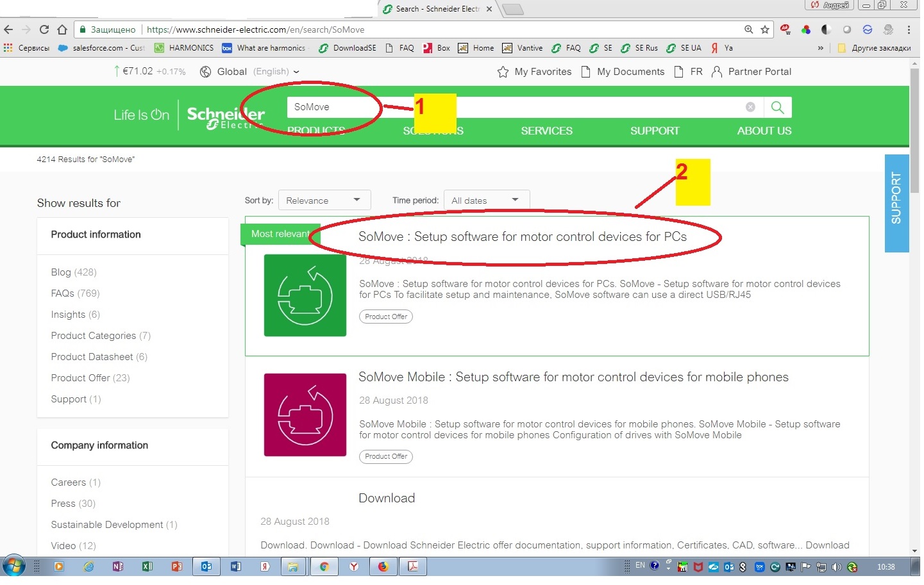The height and width of the screenshot is (585, 924).
Task: Click the browser address bar URL
Action: [256, 29]
